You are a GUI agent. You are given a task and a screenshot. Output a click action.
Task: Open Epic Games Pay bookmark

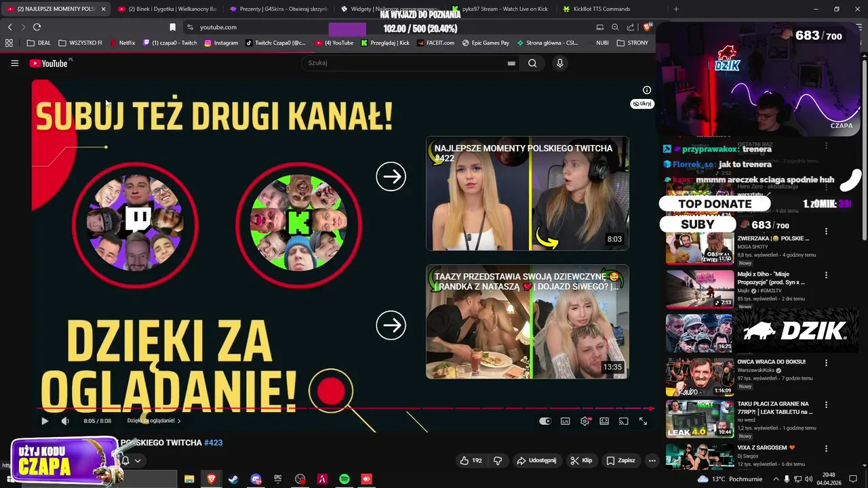(486, 43)
